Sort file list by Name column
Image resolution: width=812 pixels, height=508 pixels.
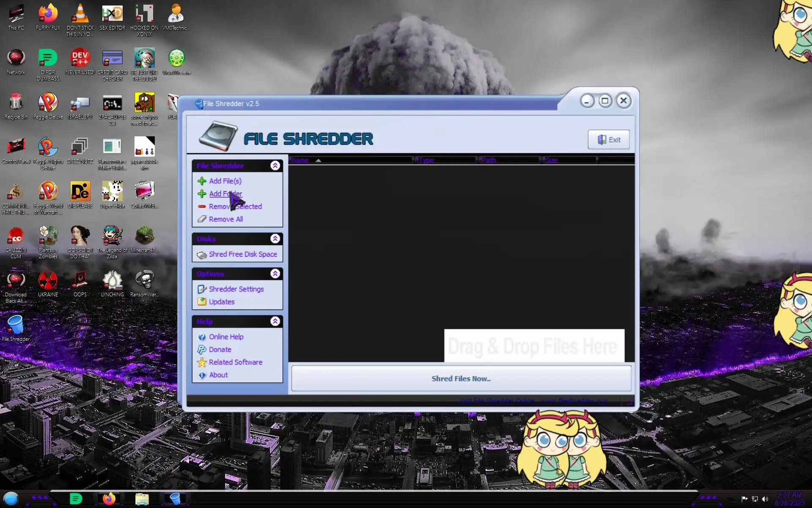tap(300, 160)
